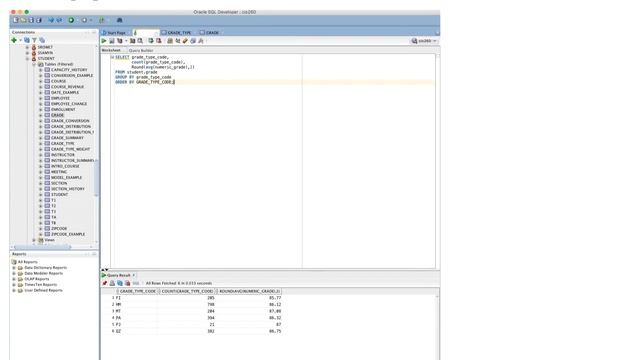Expand the SRSMET connection node
The image size is (640, 360).
coord(27,47)
